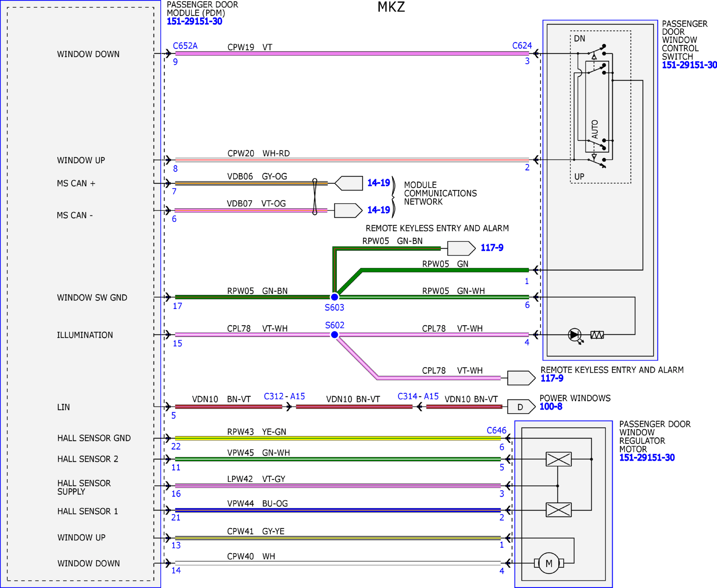
Task: Select the RPW05 GN-WH wire label
Action: (453, 291)
